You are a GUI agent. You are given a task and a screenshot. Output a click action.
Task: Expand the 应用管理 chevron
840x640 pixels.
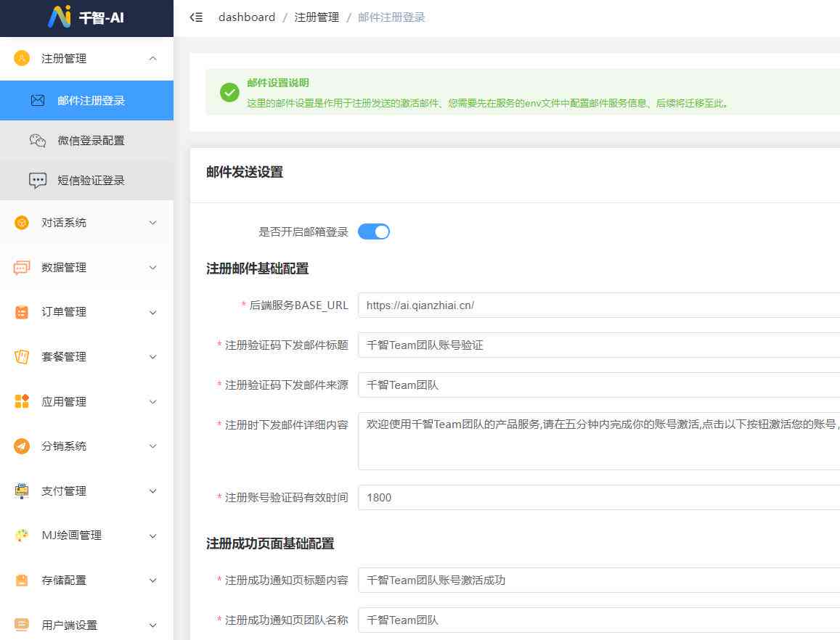pyautogui.click(x=152, y=402)
